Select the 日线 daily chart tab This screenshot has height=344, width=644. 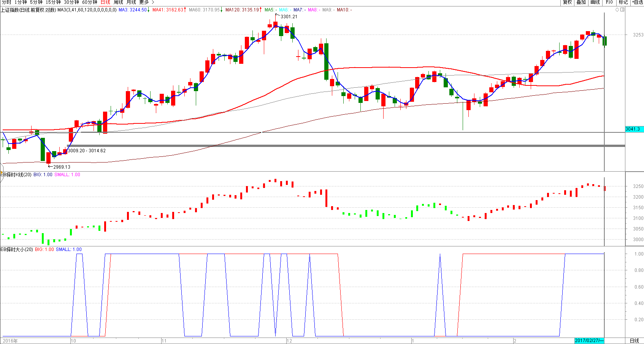click(x=105, y=2)
